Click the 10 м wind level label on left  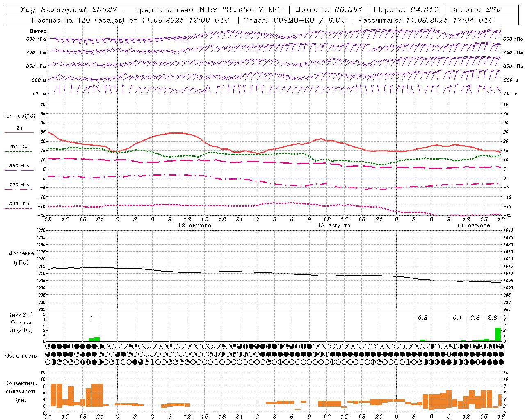[39, 94]
